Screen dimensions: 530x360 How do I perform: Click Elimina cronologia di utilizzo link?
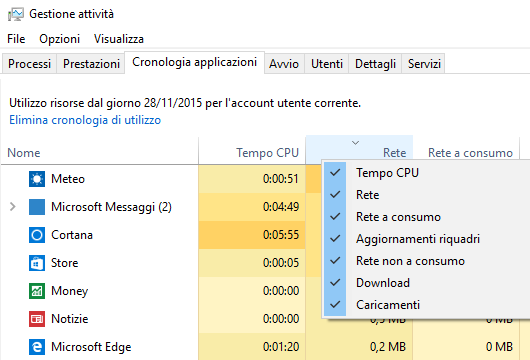[85, 120]
